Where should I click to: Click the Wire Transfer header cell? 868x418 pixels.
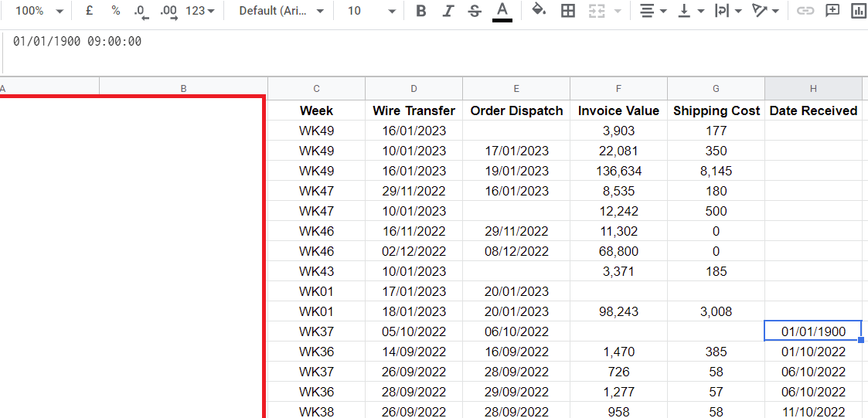click(x=414, y=110)
